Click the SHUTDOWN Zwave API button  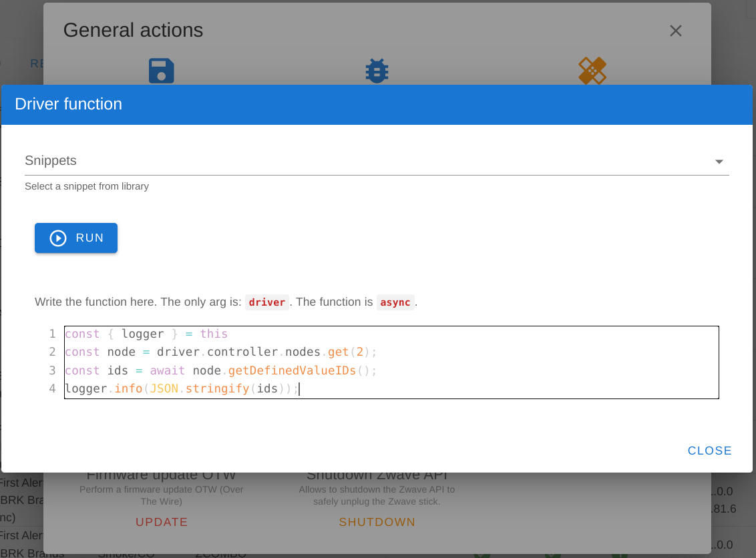pyautogui.click(x=377, y=522)
